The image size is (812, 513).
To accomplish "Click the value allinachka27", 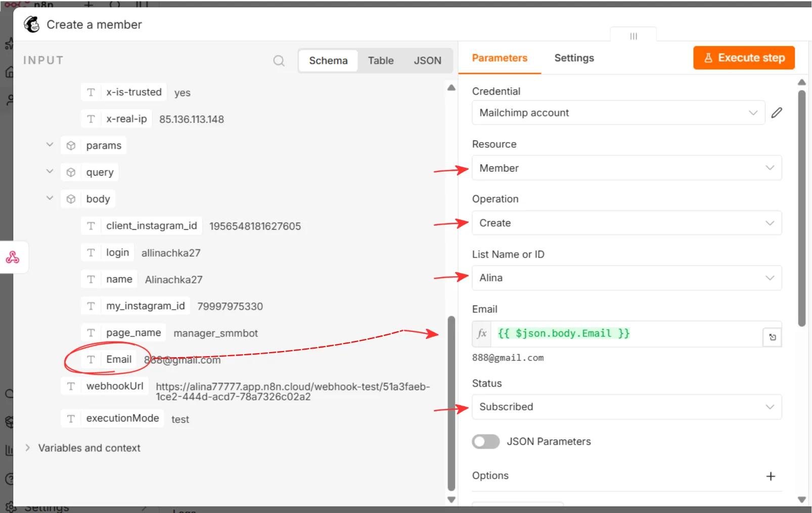I will [171, 253].
